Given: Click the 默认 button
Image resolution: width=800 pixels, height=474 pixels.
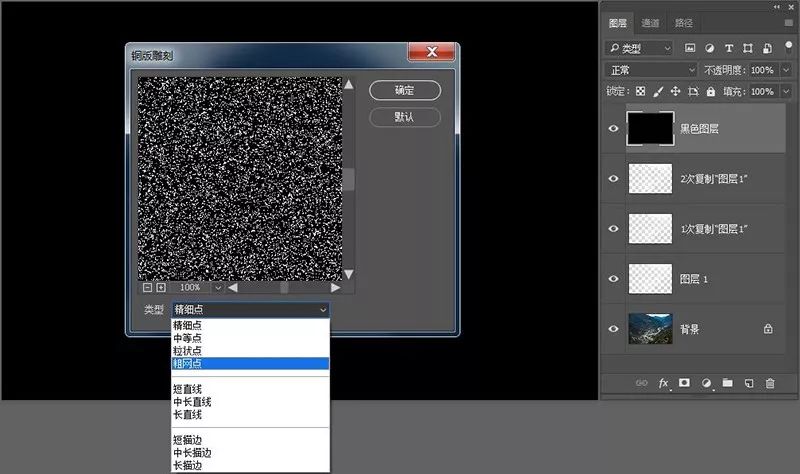Looking at the screenshot, I should pyautogui.click(x=405, y=117).
